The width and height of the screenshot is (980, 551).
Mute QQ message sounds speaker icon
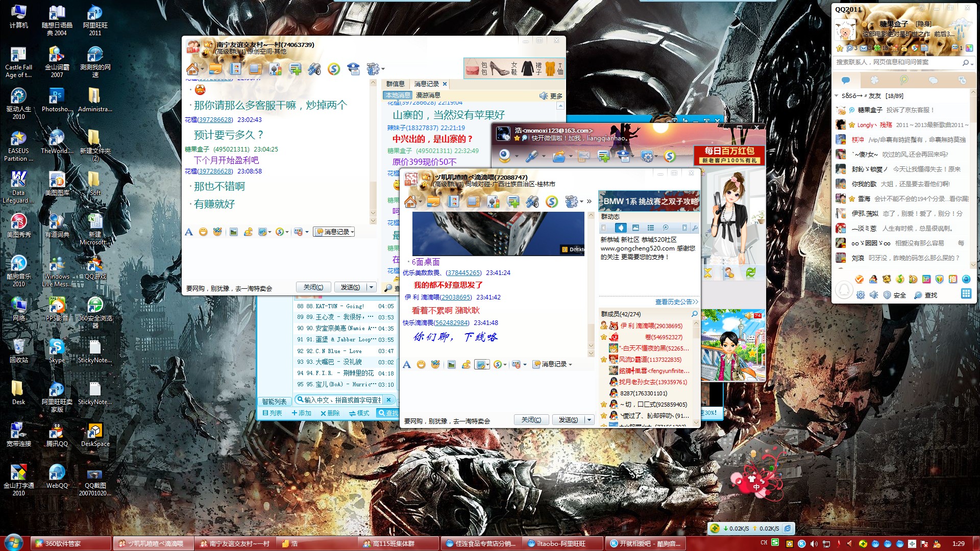click(874, 295)
